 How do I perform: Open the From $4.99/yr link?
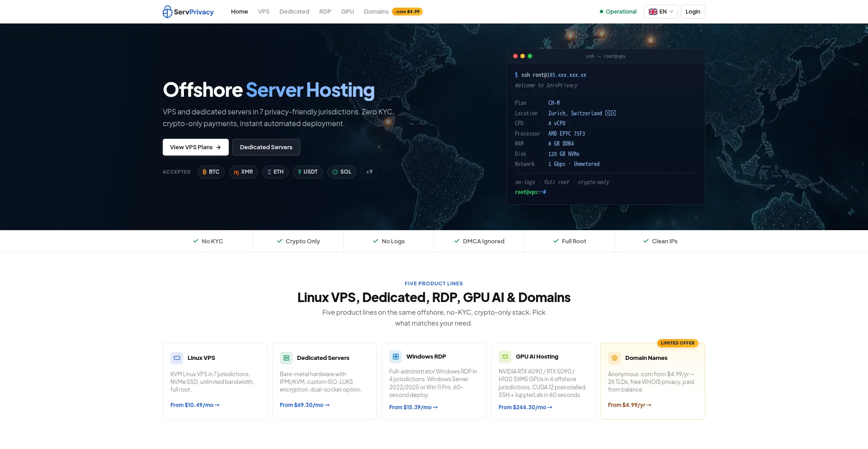click(x=630, y=405)
